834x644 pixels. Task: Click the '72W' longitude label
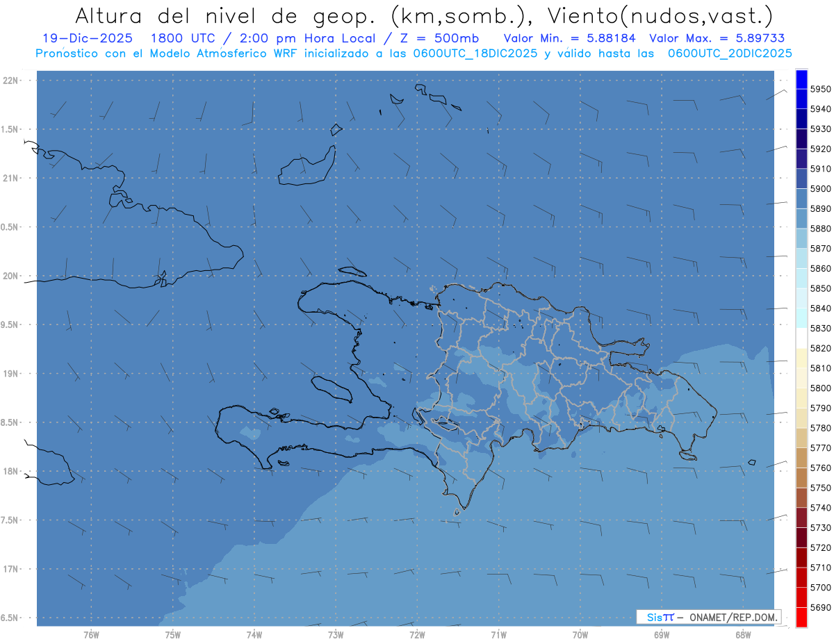[x=417, y=634]
